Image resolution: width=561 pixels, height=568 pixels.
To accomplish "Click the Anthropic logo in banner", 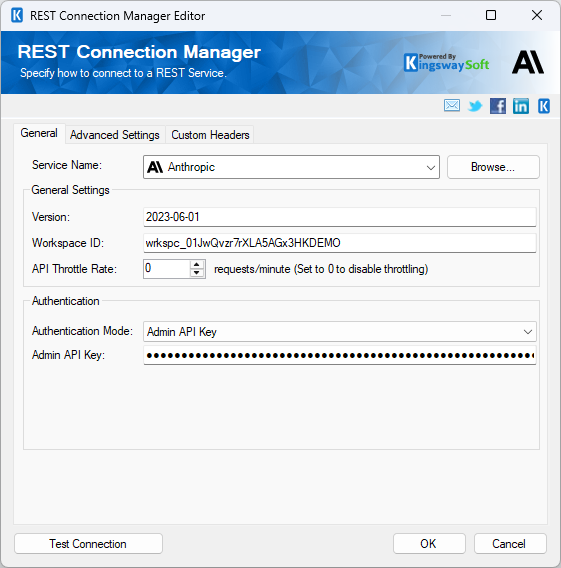I will pyautogui.click(x=528, y=62).
